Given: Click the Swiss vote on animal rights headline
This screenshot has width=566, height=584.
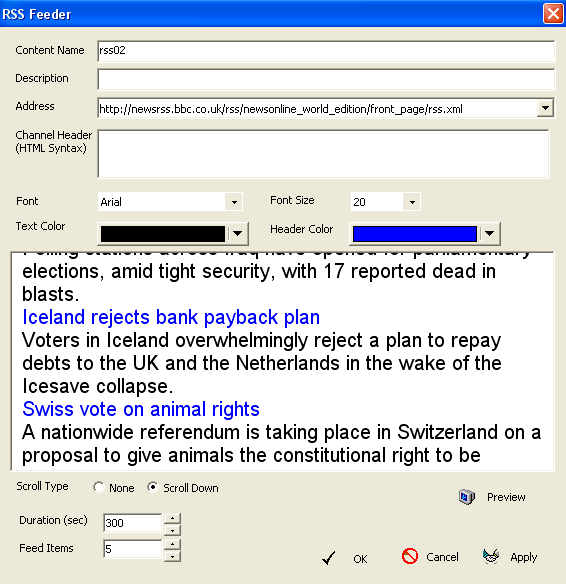Looking at the screenshot, I should tap(141, 409).
